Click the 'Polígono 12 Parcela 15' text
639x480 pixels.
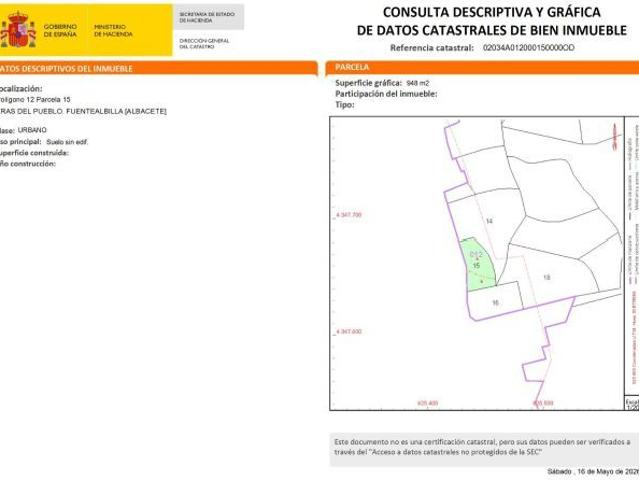click(35, 99)
